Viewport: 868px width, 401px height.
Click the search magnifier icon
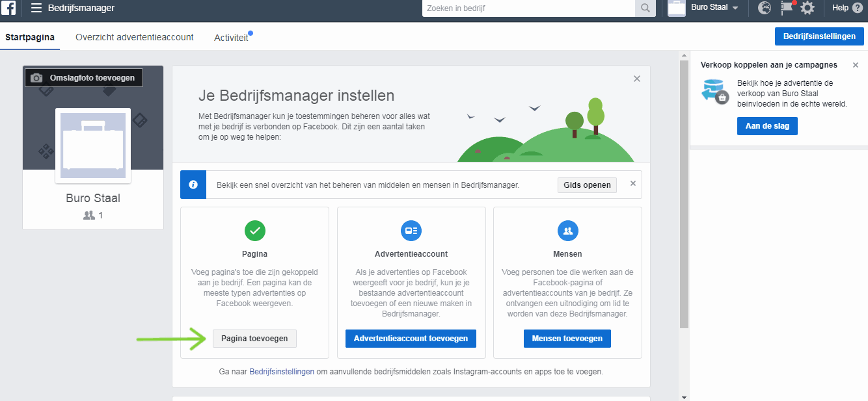(645, 8)
